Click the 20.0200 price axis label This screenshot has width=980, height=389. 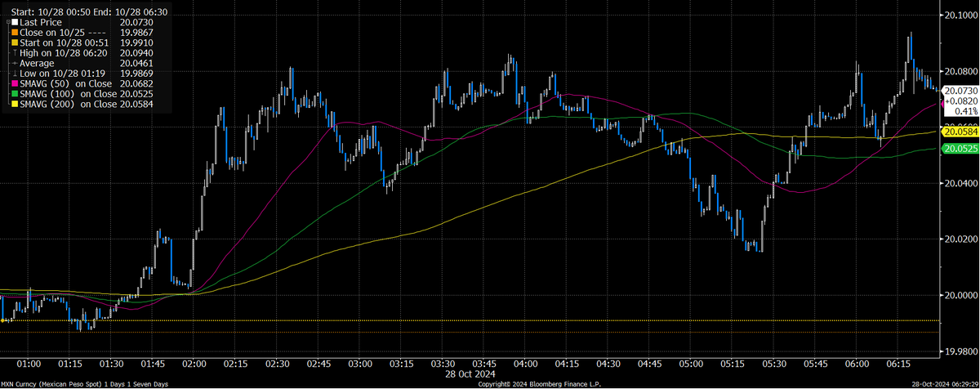pos(963,239)
